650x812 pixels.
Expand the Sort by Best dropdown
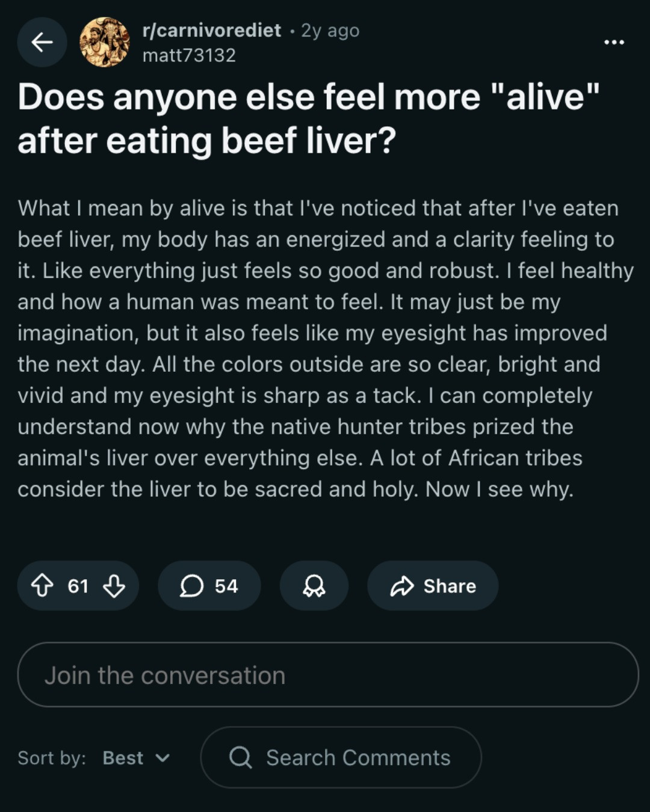[136, 758]
